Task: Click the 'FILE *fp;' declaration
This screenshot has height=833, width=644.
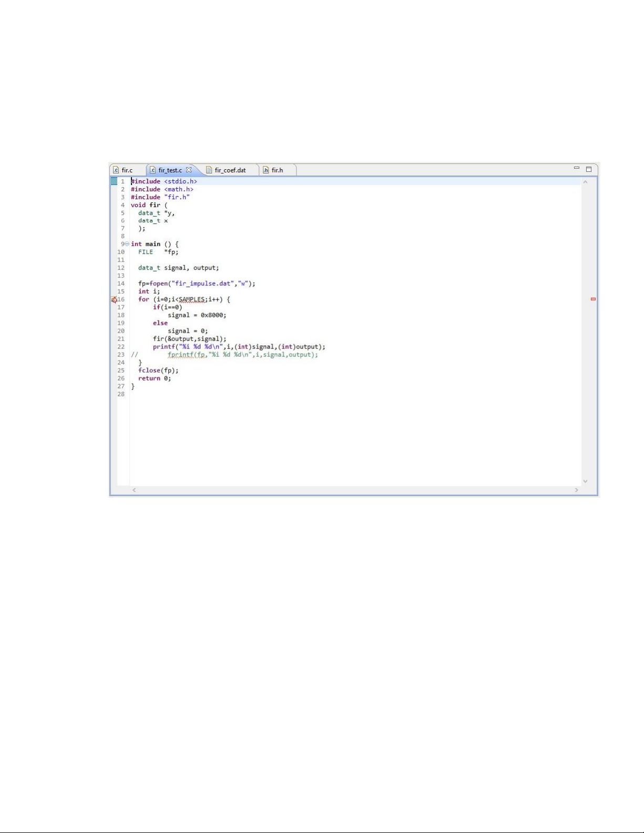Action: [158, 252]
